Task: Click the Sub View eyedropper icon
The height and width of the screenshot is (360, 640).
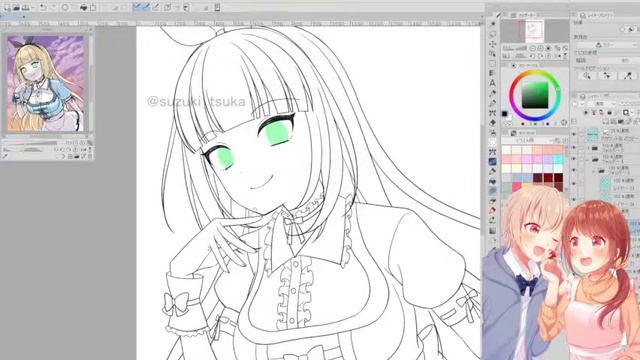Action: (5, 156)
